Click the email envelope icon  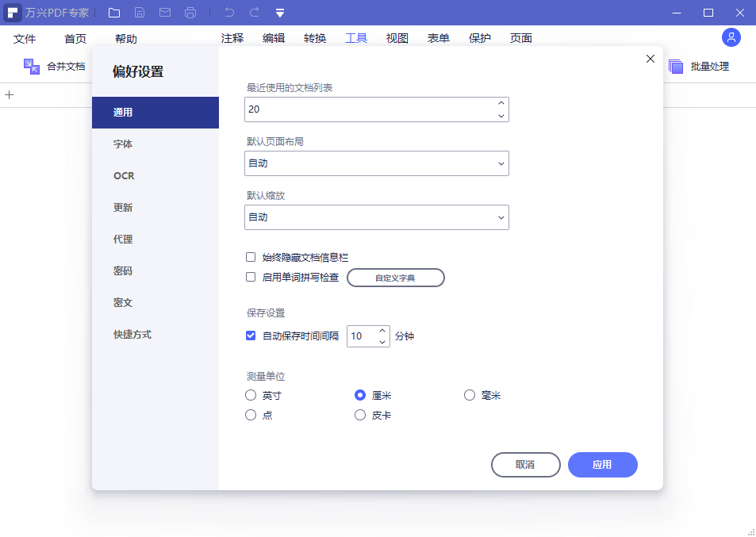point(165,13)
